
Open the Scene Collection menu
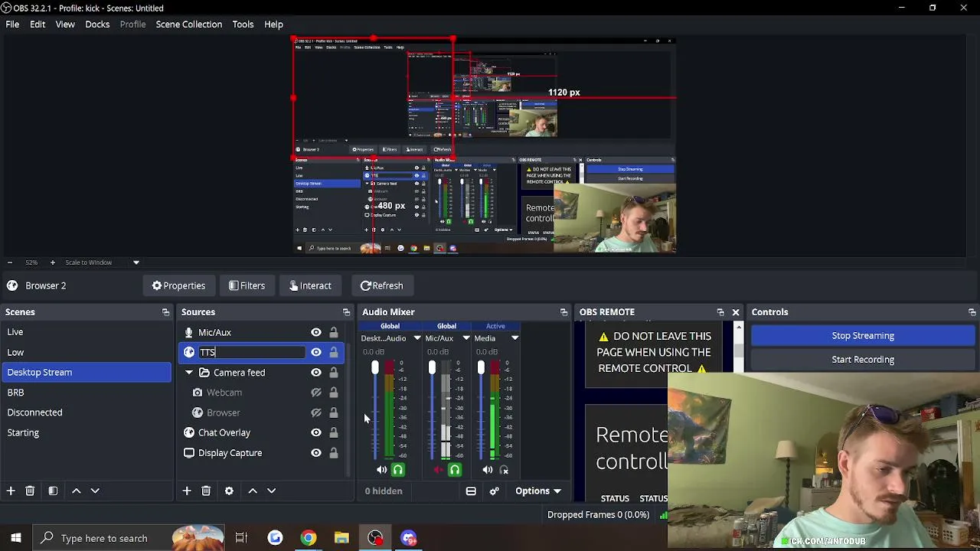point(189,24)
